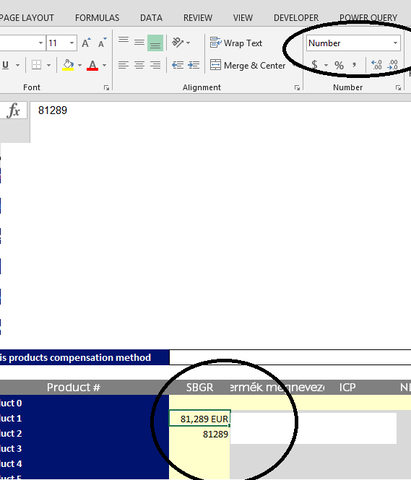Apply cell borders icon
Screen dimensions: 411x480
tap(36, 65)
